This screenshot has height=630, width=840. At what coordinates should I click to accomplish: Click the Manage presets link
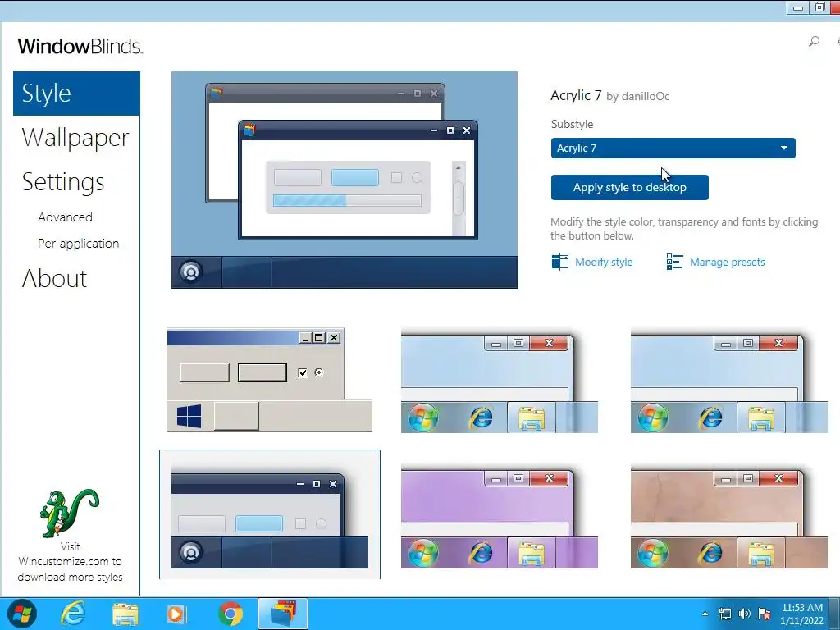tap(727, 262)
